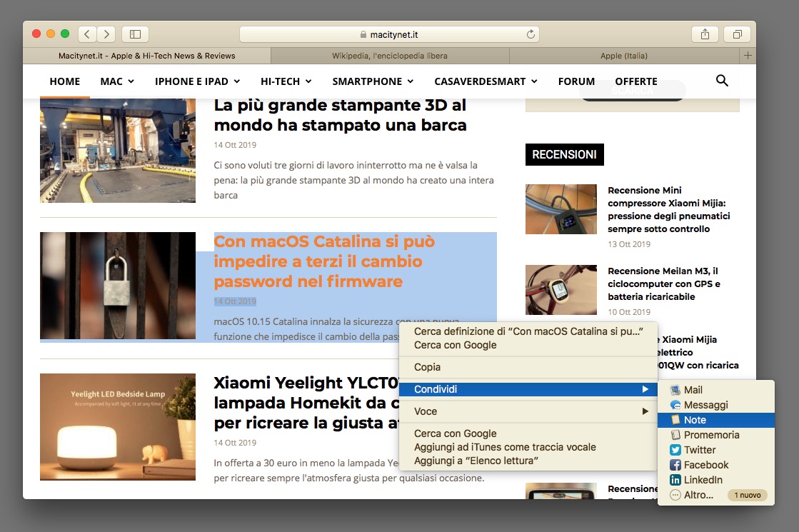Click the RECENSIONI section header
Screen dimensions: 799x532
tap(565, 154)
